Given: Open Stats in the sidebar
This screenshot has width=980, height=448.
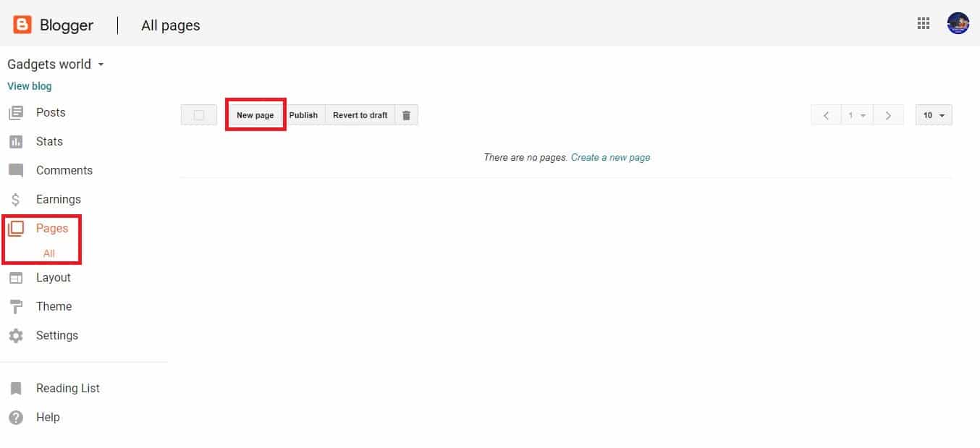Looking at the screenshot, I should [49, 142].
